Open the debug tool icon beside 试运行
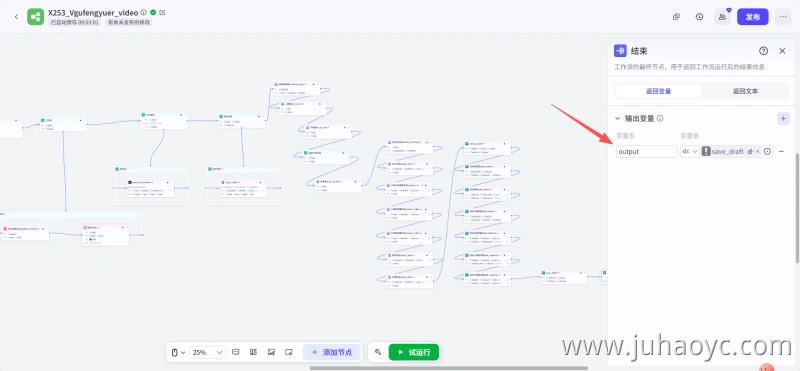 point(378,352)
